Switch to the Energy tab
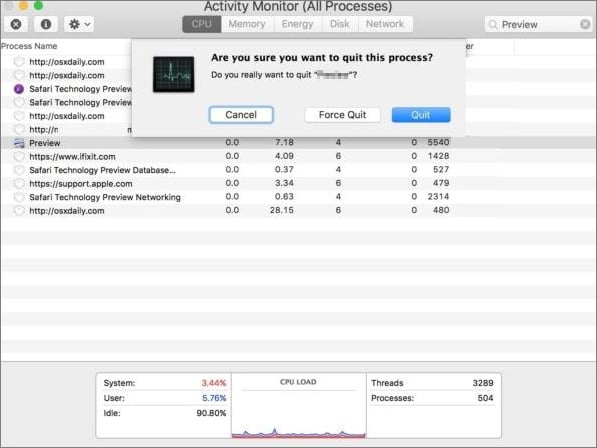 [x=297, y=24]
